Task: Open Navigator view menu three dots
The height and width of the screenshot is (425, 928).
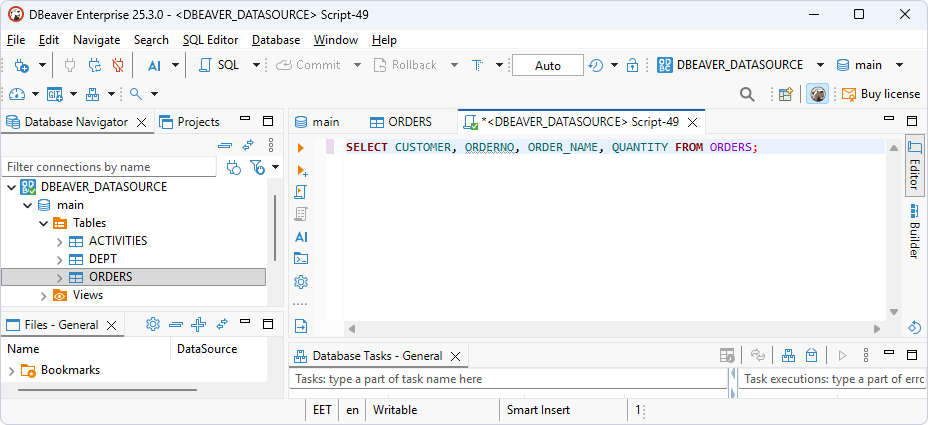Action: (270, 144)
